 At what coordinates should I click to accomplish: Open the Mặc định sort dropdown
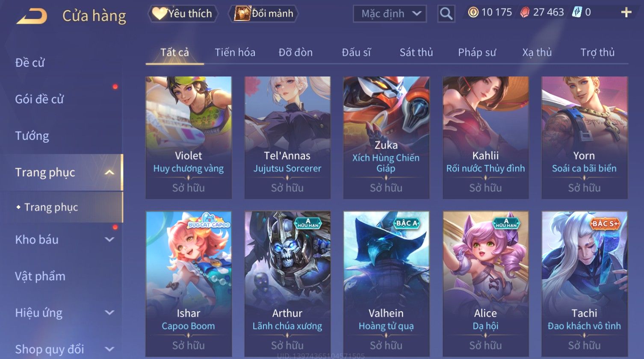390,14
